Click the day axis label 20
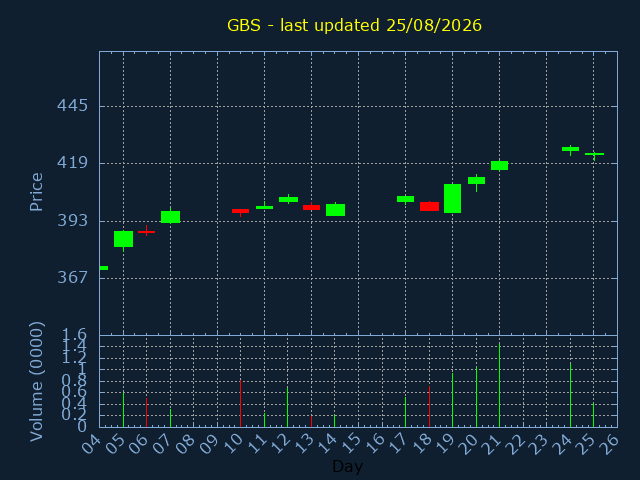640x480 pixels. click(x=467, y=444)
